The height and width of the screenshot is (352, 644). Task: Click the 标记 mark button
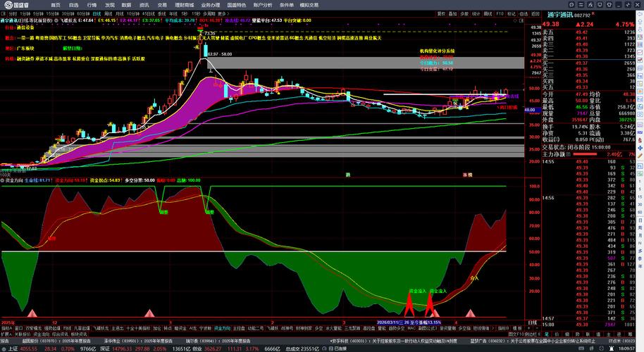[x=512, y=13]
